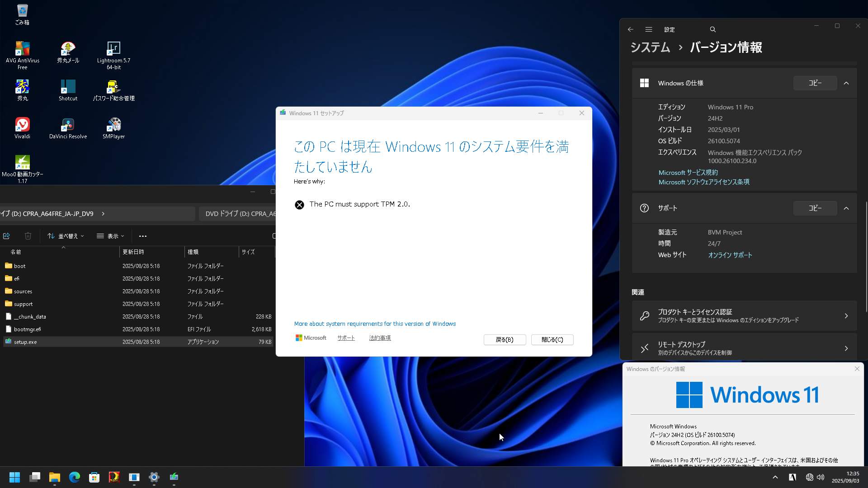The height and width of the screenshot is (488, 868).
Task: Select setup.exe in the file list
Action: pos(137,342)
